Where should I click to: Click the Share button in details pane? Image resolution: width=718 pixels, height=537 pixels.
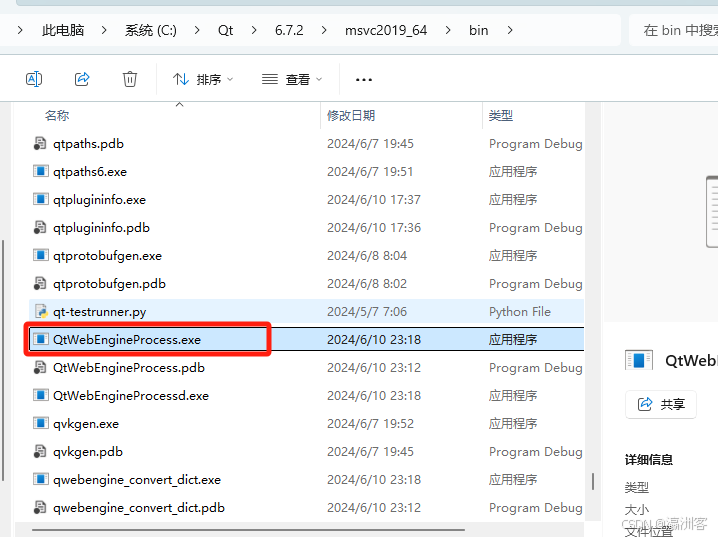pos(661,404)
